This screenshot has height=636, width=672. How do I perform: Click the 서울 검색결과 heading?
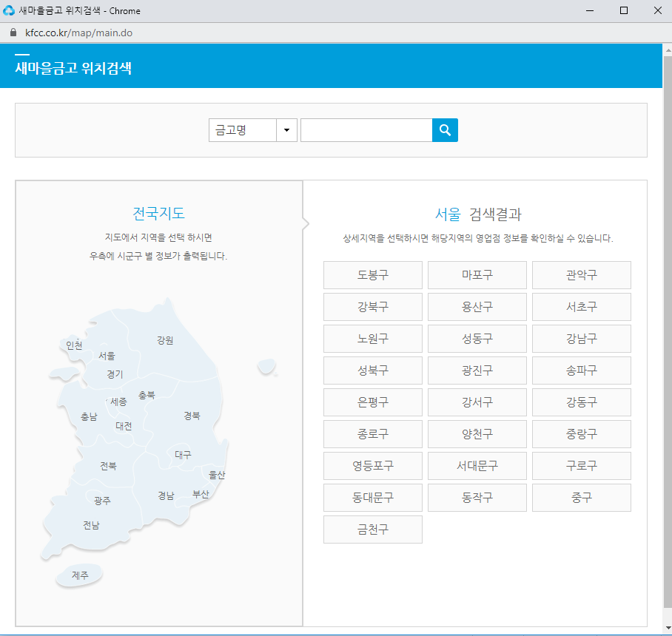[x=478, y=214]
